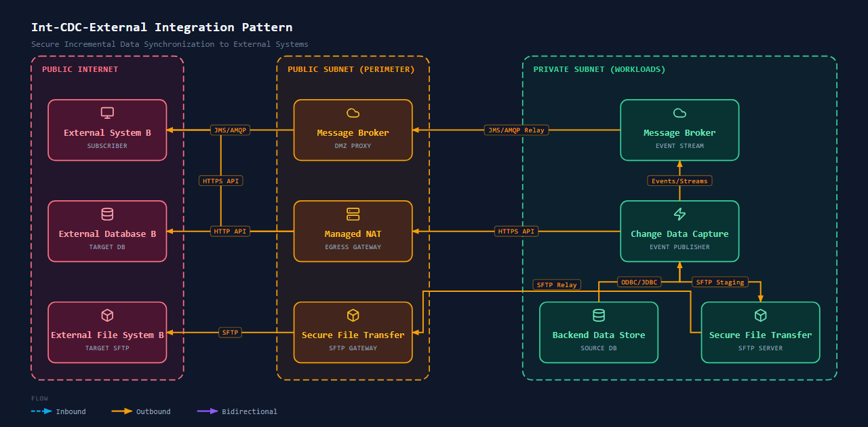Click the lightning icon in Change Data Capture
Screen dimensions: 868x427
(679, 215)
